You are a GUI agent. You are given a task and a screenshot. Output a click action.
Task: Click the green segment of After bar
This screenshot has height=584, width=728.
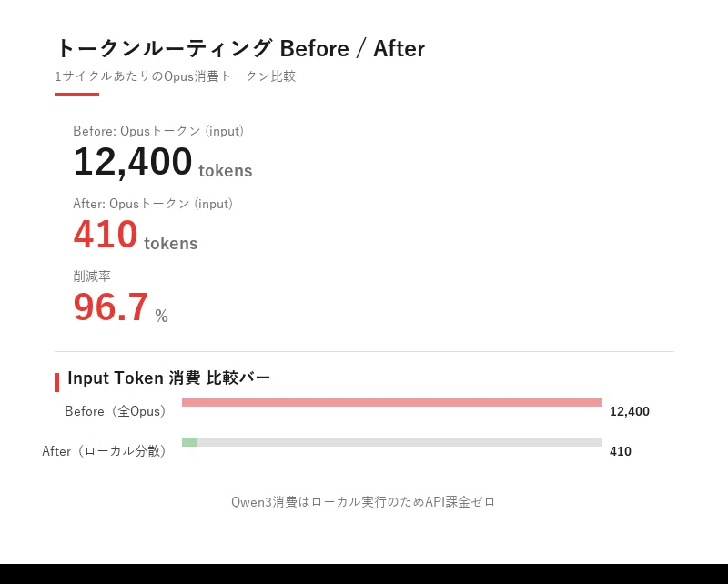(x=189, y=442)
